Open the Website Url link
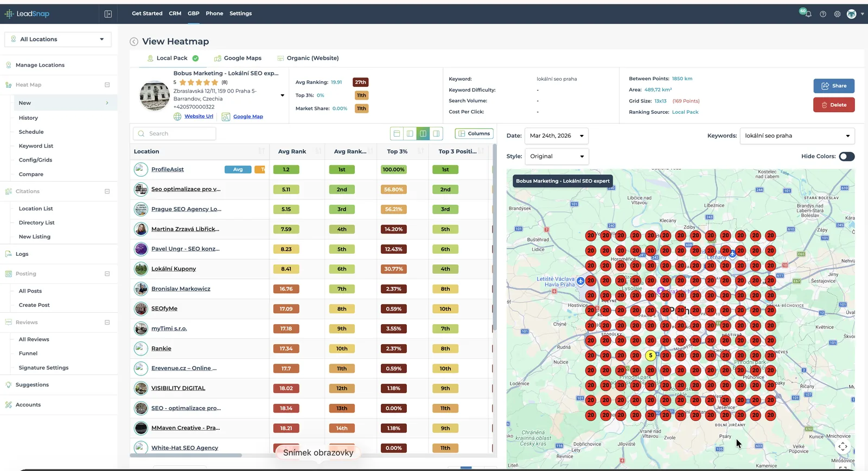868x471 pixels. tap(199, 117)
